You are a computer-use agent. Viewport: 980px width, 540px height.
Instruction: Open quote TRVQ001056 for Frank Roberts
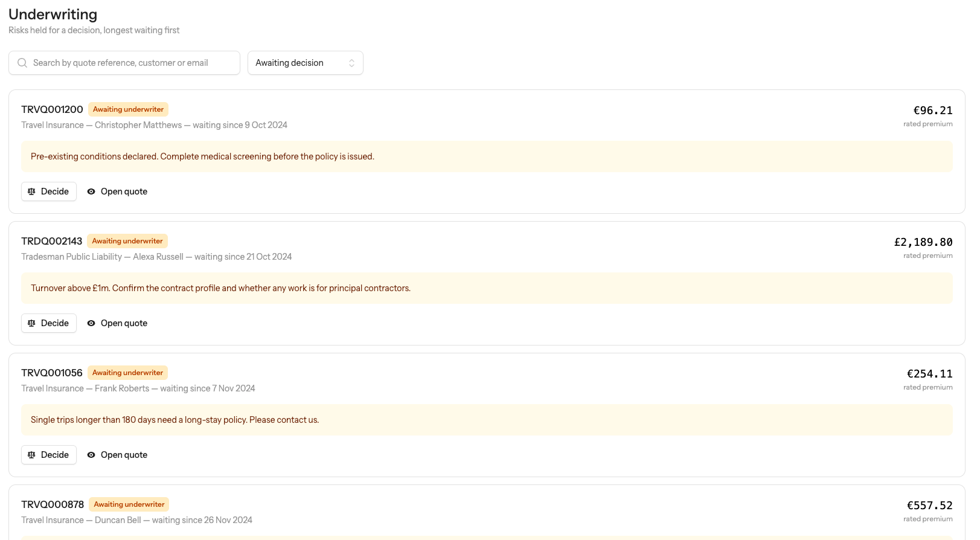(x=117, y=455)
